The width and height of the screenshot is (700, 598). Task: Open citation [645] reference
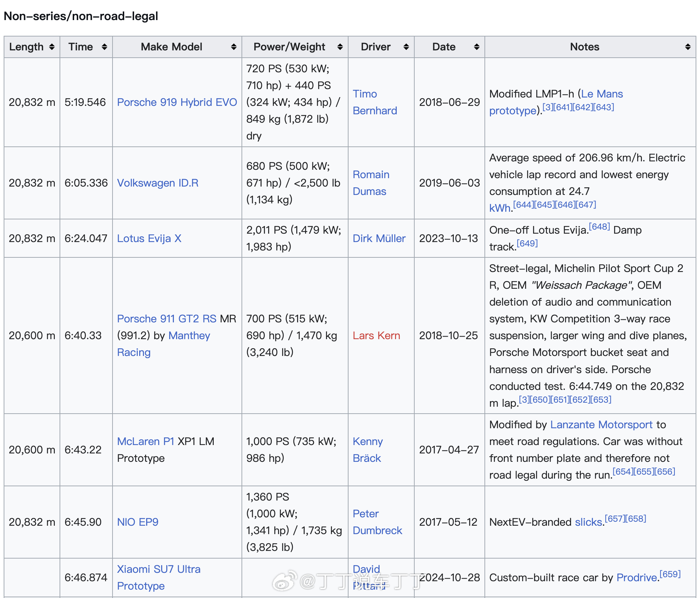[x=544, y=205]
